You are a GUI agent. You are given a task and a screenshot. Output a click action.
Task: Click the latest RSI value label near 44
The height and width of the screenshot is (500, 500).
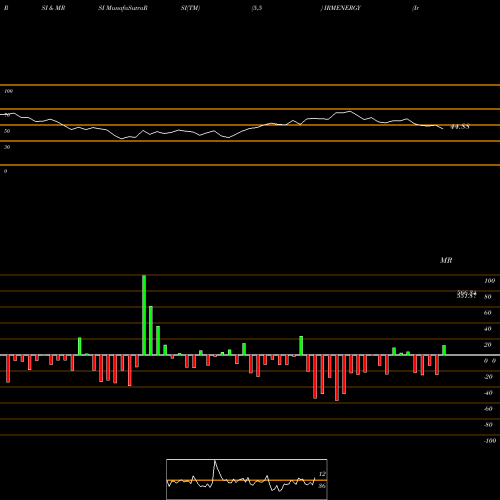click(460, 127)
